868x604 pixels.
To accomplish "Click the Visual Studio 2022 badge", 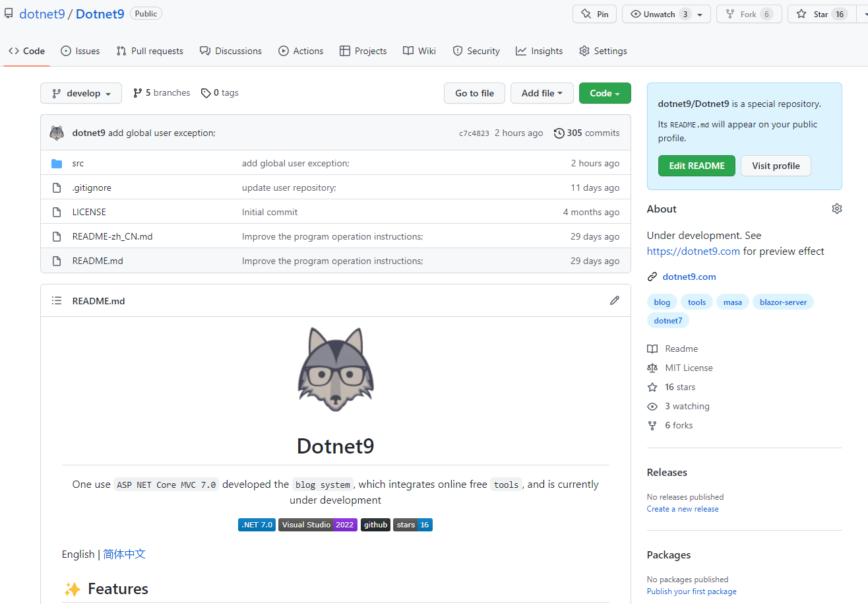I will (x=318, y=525).
